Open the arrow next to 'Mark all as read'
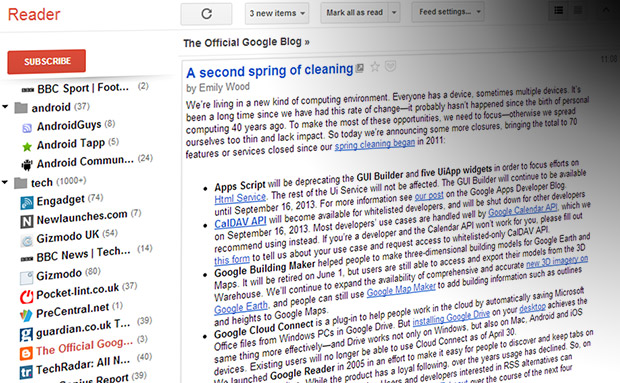 (394, 13)
